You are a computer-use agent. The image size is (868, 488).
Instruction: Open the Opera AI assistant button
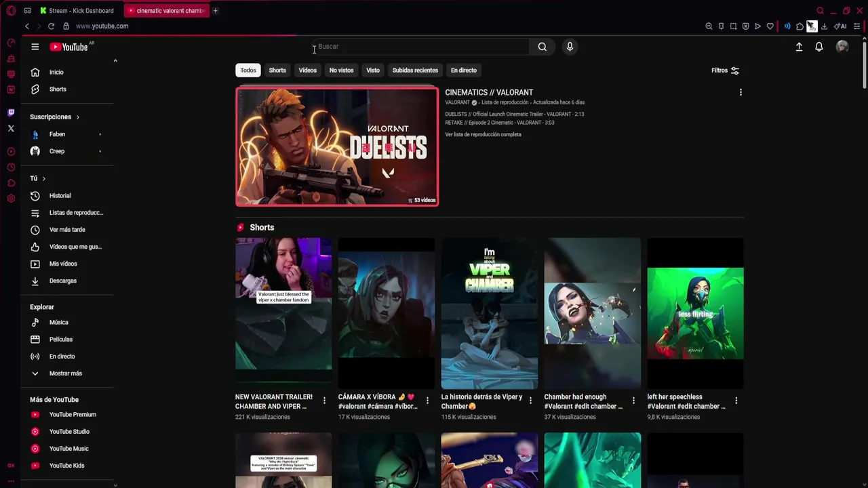(840, 26)
